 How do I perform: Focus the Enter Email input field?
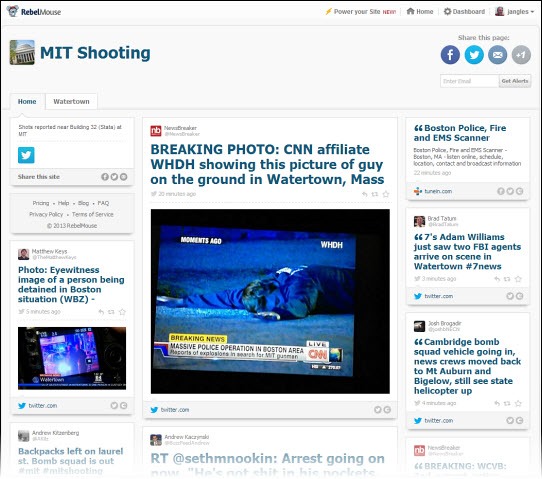point(469,81)
